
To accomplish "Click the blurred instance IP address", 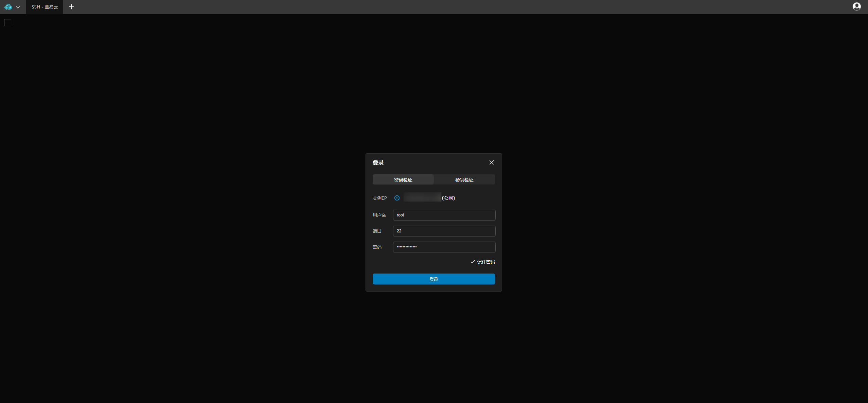I will tap(422, 197).
